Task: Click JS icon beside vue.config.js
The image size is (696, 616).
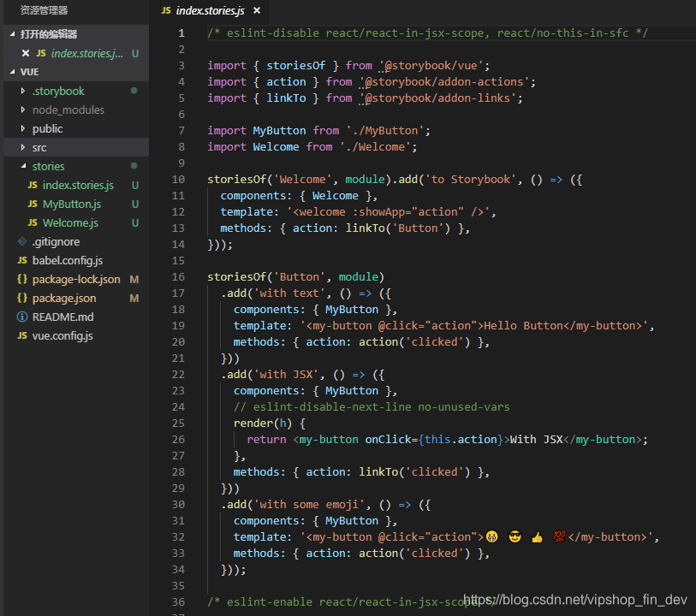Action: 22,335
